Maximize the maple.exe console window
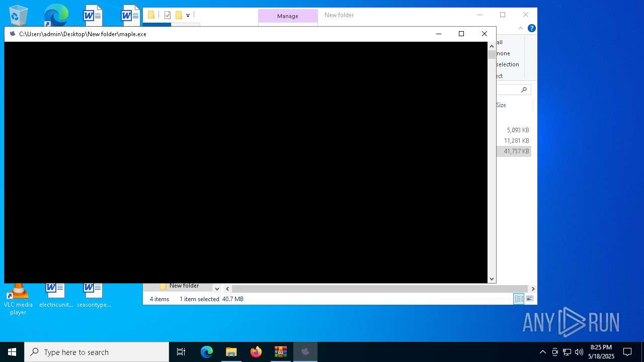 (461, 34)
